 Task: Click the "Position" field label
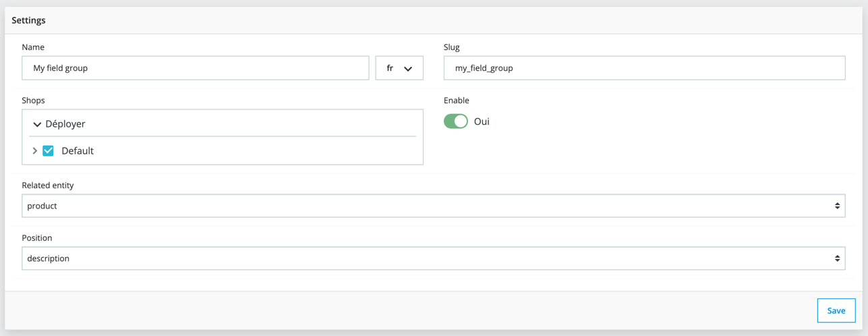37,237
